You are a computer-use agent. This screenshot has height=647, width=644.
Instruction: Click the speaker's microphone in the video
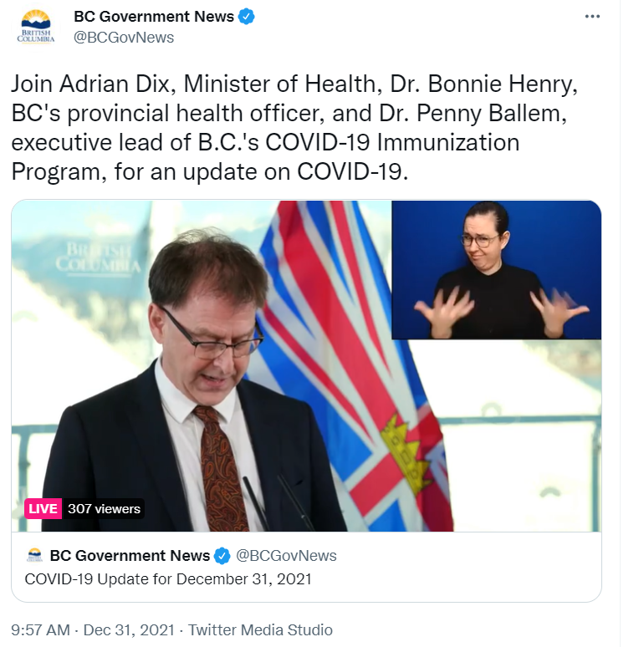[x=254, y=502]
